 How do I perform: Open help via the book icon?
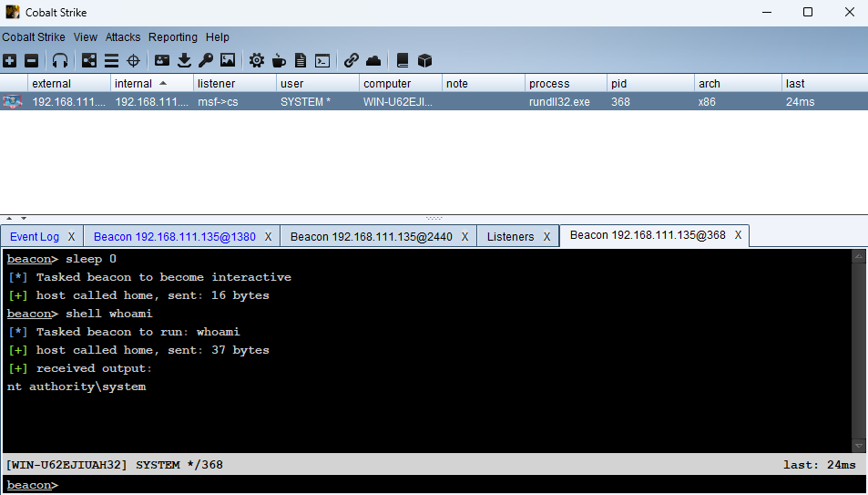[x=403, y=60]
